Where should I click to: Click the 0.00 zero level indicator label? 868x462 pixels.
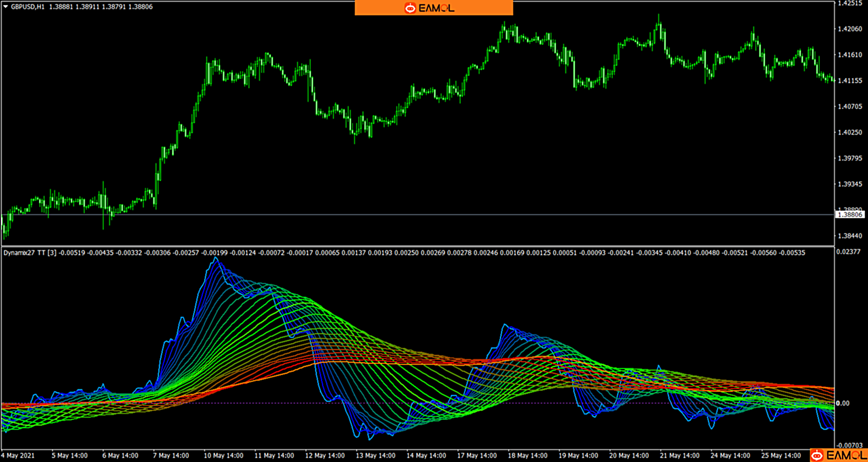tap(843, 403)
